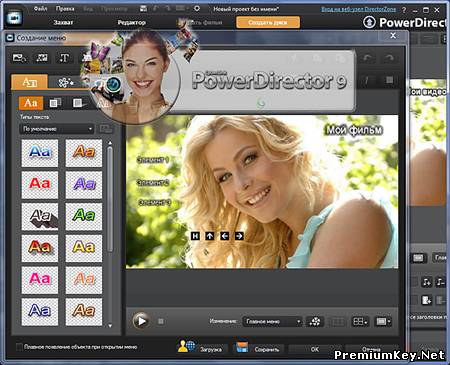The image size is (450, 365).
Task: Choose the purple Aa text preset
Action: coord(84,185)
